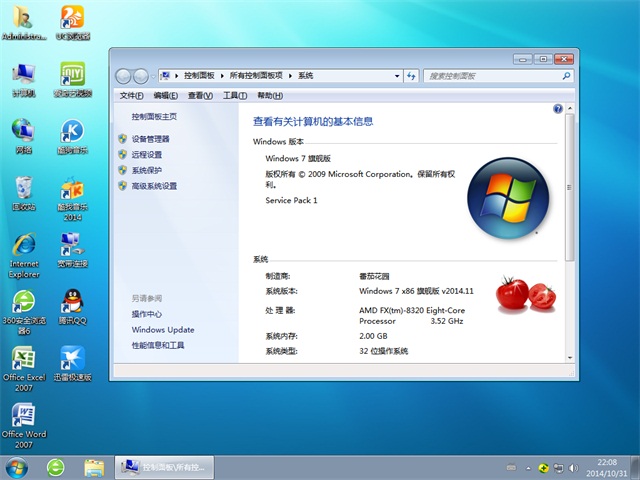
Task: Expand arrow after 控制面板 breadcrumb
Action: click(x=222, y=76)
